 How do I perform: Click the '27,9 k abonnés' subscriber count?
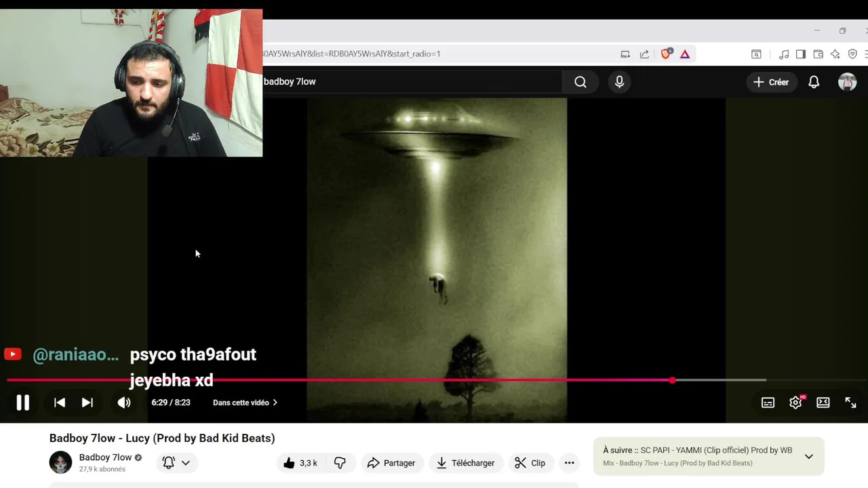102,469
